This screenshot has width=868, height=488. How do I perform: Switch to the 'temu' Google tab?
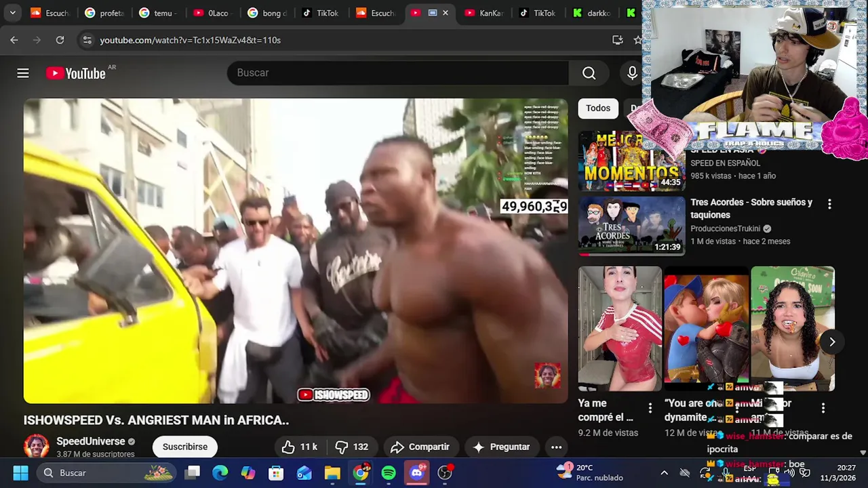point(157,13)
